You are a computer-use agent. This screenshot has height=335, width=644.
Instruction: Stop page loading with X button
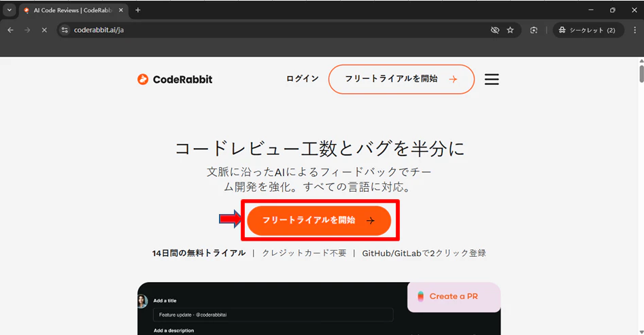44,30
